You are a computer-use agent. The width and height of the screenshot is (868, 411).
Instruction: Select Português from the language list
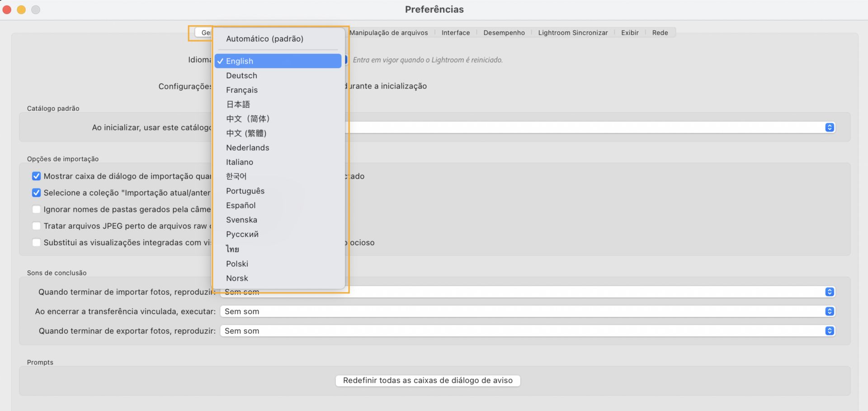coord(245,191)
